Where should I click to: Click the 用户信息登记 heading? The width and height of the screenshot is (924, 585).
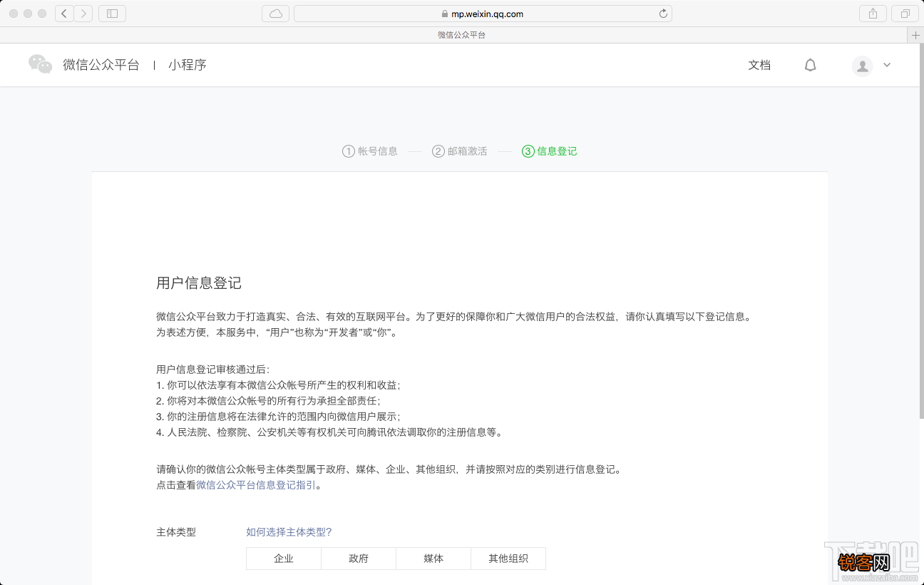(x=199, y=283)
